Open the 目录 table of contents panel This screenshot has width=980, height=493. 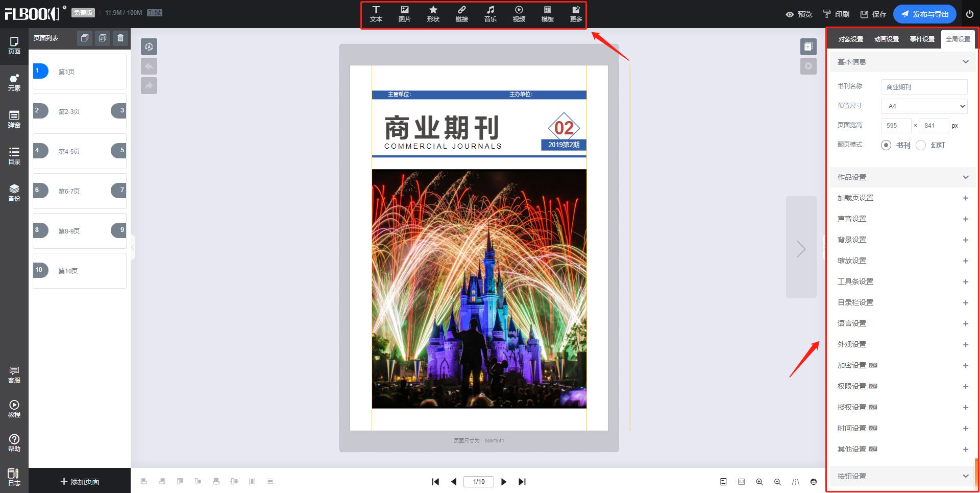coord(14,156)
